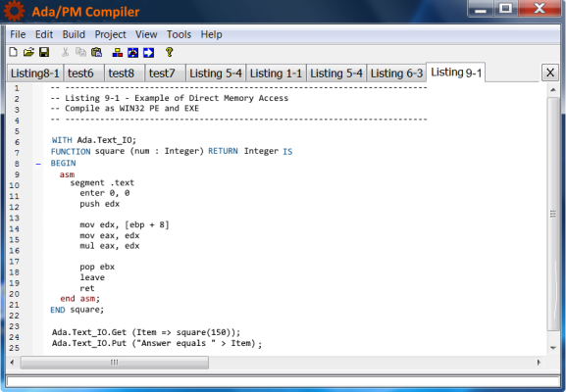Open the Tools menu
This screenshot has width=566, height=392.
(179, 34)
